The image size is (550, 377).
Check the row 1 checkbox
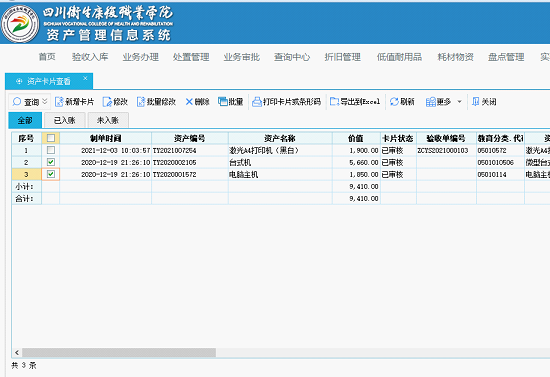point(51,150)
